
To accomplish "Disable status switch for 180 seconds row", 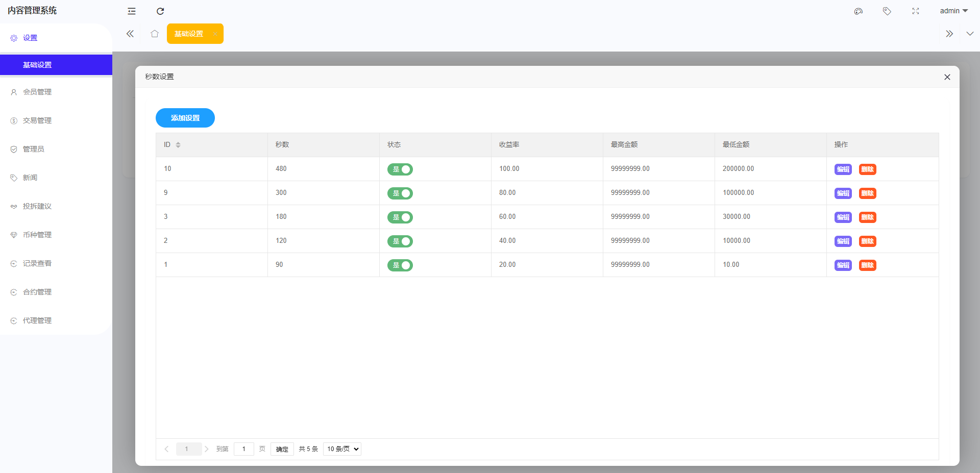I will tap(400, 217).
